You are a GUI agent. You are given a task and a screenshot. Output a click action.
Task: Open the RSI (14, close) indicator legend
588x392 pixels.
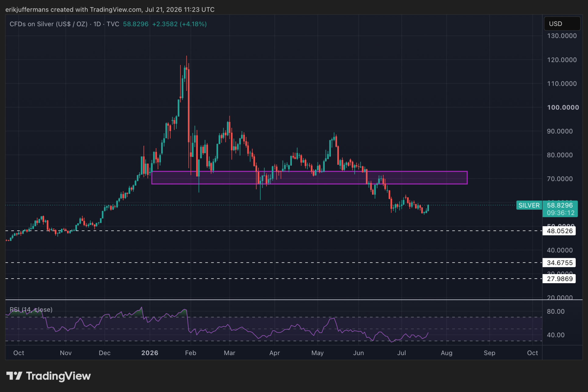pos(31,310)
